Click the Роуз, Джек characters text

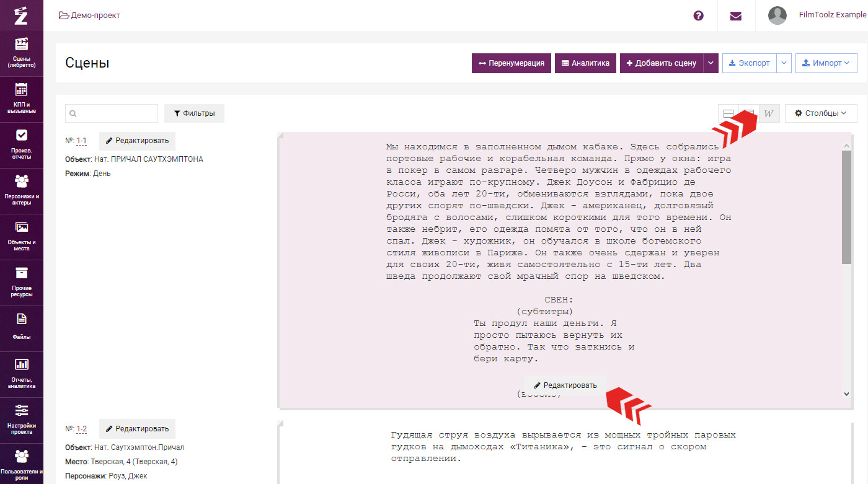click(x=129, y=476)
